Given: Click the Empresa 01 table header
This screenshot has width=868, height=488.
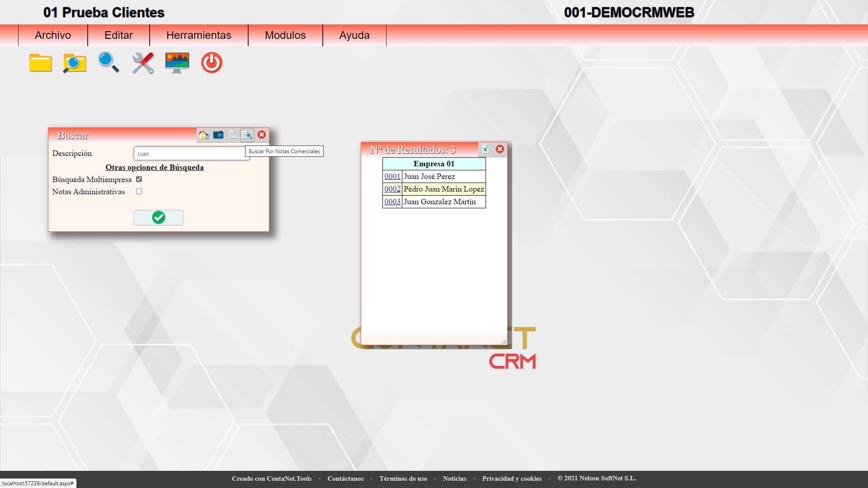Looking at the screenshot, I should (434, 164).
